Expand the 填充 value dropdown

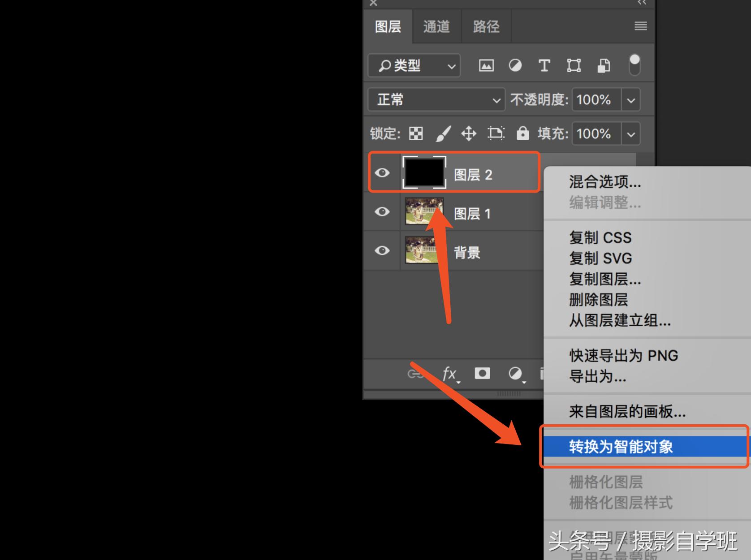tap(631, 134)
